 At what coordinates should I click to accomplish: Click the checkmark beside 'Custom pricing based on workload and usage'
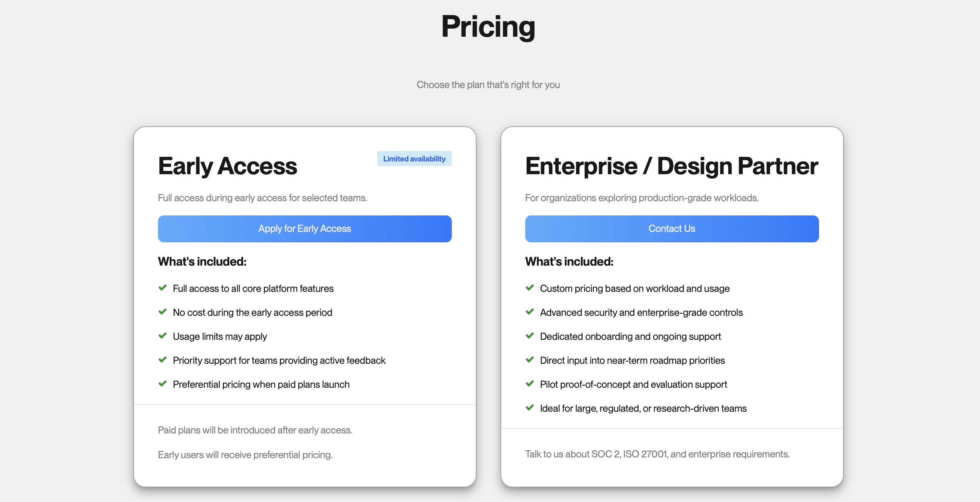click(x=530, y=288)
